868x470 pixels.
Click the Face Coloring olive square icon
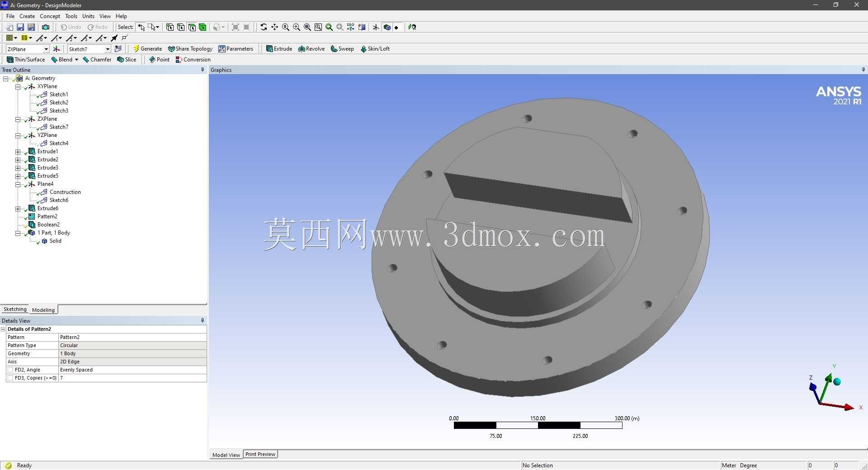9,38
